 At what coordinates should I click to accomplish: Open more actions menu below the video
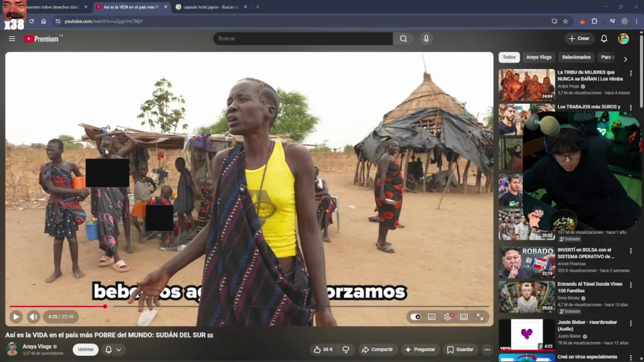pyautogui.click(x=487, y=349)
